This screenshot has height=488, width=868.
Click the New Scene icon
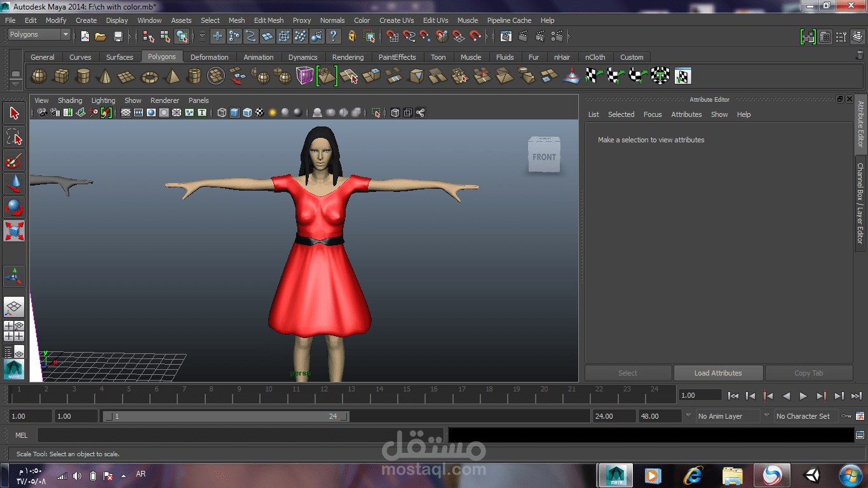coord(85,36)
